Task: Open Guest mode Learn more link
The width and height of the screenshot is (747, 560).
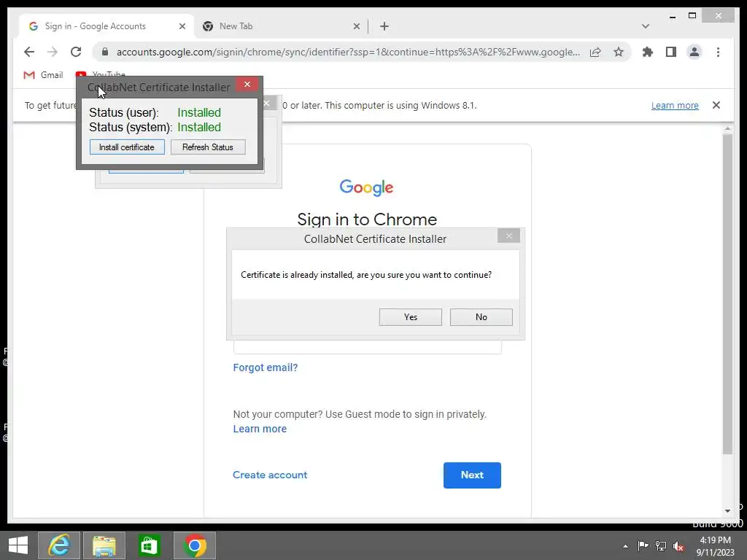Action: [x=260, y=429]
